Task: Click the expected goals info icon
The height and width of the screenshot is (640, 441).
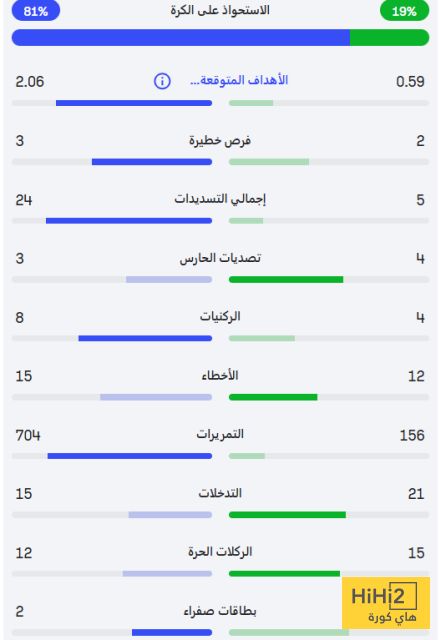Action: 162,81
